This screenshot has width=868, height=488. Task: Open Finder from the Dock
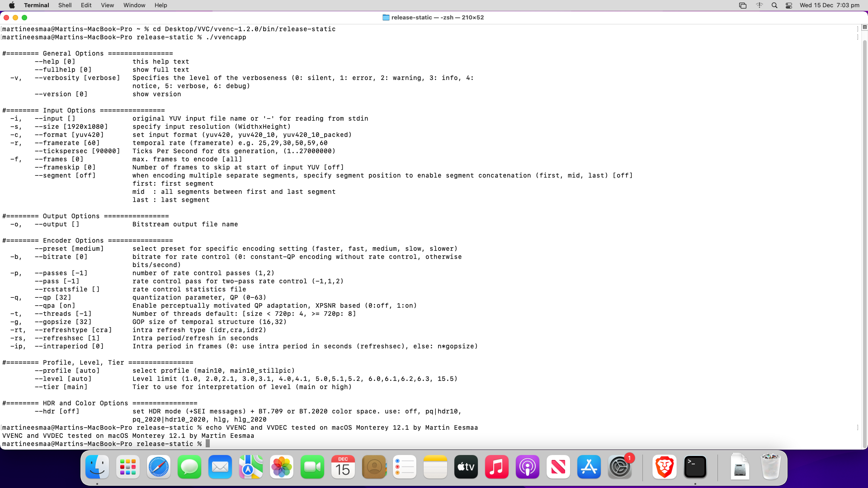[x=97, y=467]
